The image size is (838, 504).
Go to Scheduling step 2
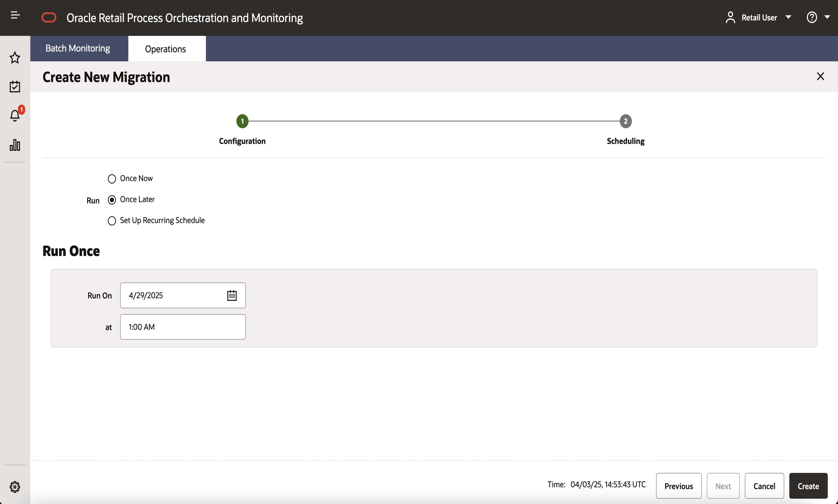click(x=626, y=121)
